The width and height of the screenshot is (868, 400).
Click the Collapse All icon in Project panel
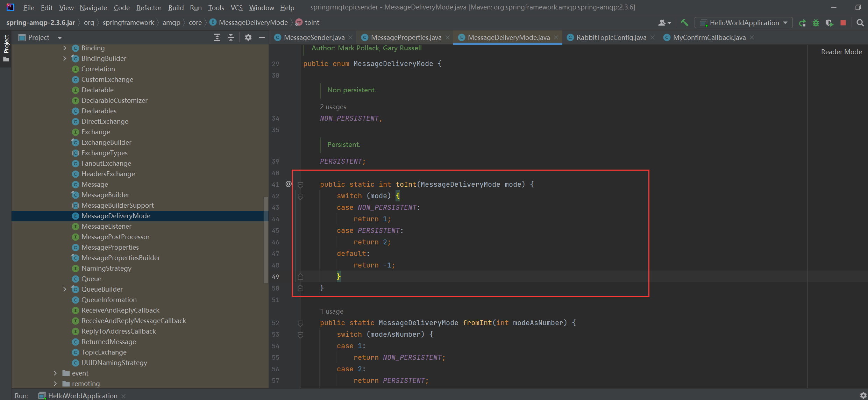[x=231, y=37]
